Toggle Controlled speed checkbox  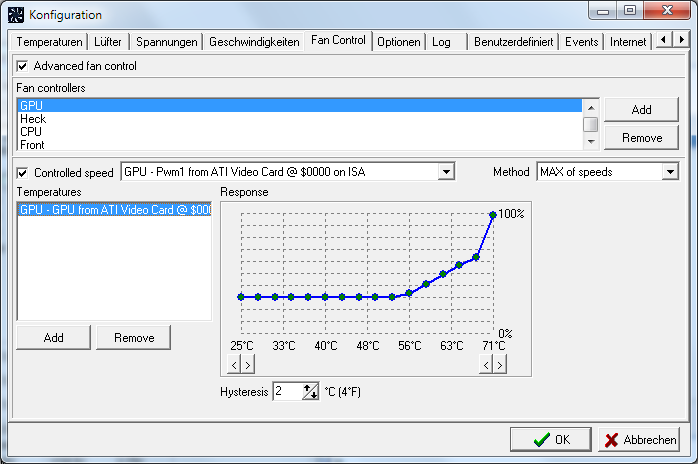point(22,173)
